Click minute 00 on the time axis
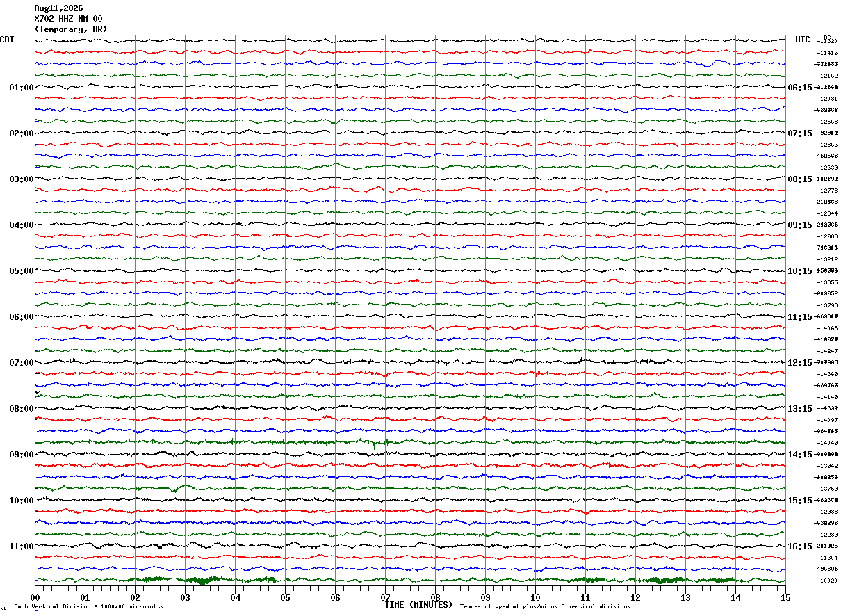The width and height of the screenshot is (841, 616). pyautogui.click(x=35, y=597)
